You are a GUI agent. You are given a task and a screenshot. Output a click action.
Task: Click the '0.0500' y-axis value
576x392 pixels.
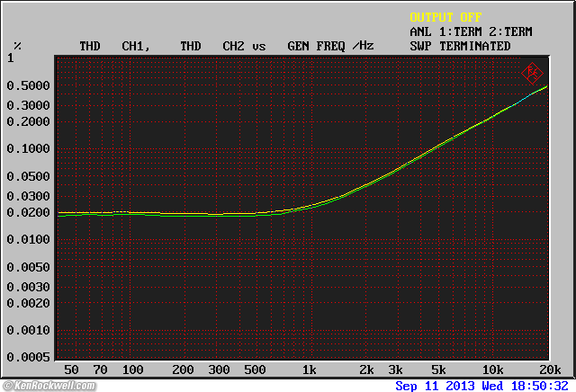28,176
